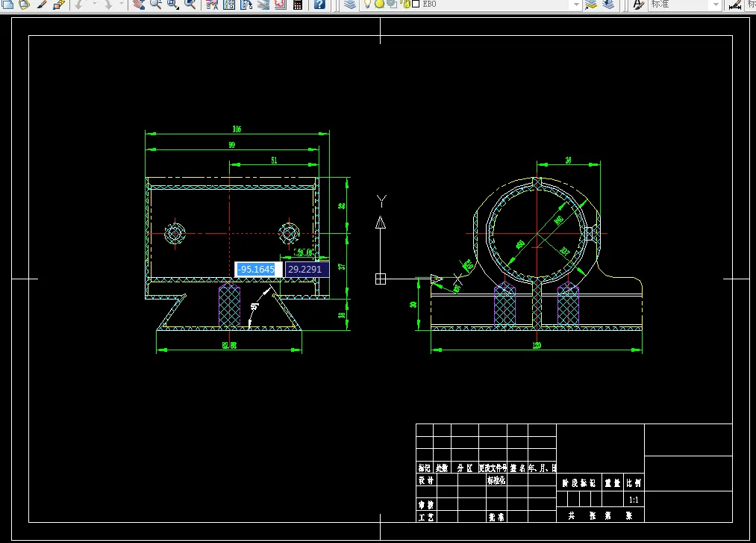Click the 120 dimension text
This screenshot has height=543, width=756.
(x=537, y=345)
